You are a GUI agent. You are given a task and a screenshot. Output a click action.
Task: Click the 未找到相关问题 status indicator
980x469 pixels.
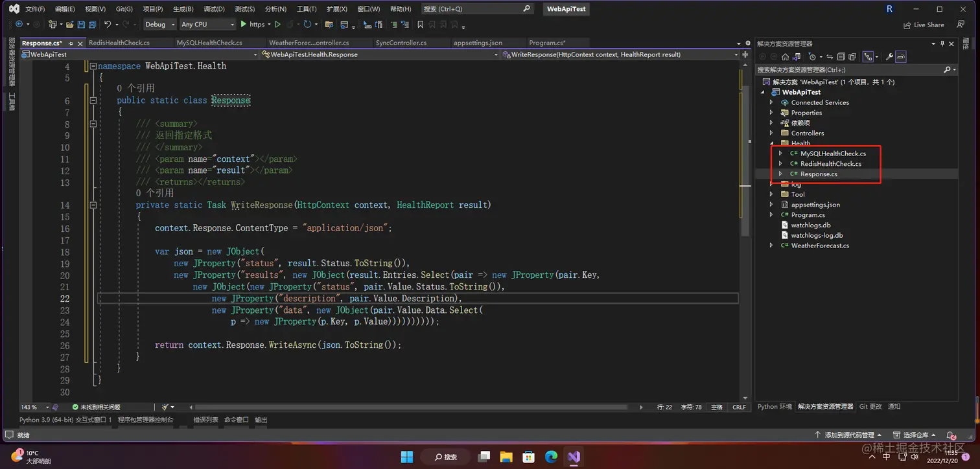pyautogui.click(x=96, y=407)
